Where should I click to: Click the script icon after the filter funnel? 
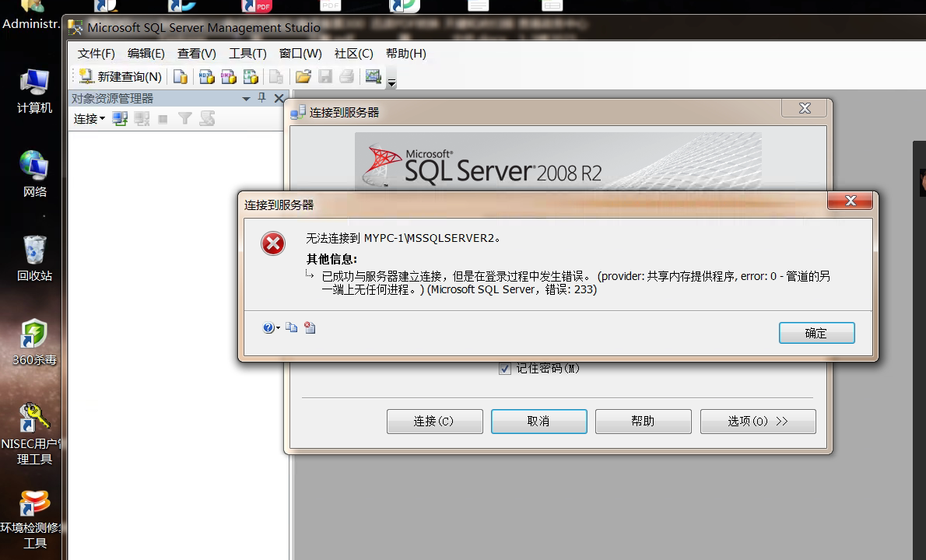[207, 119]
